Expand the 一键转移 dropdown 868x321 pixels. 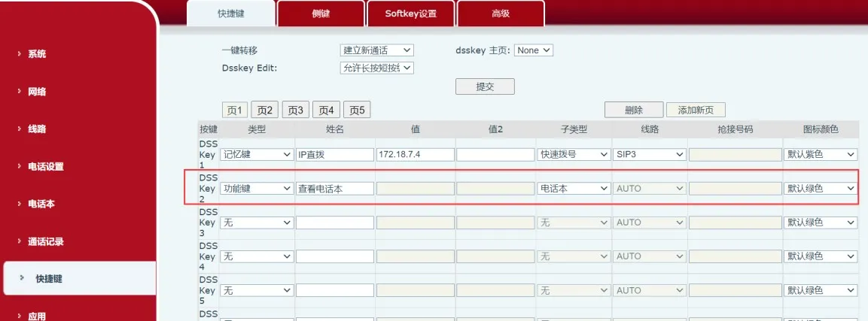click(376, 50)
